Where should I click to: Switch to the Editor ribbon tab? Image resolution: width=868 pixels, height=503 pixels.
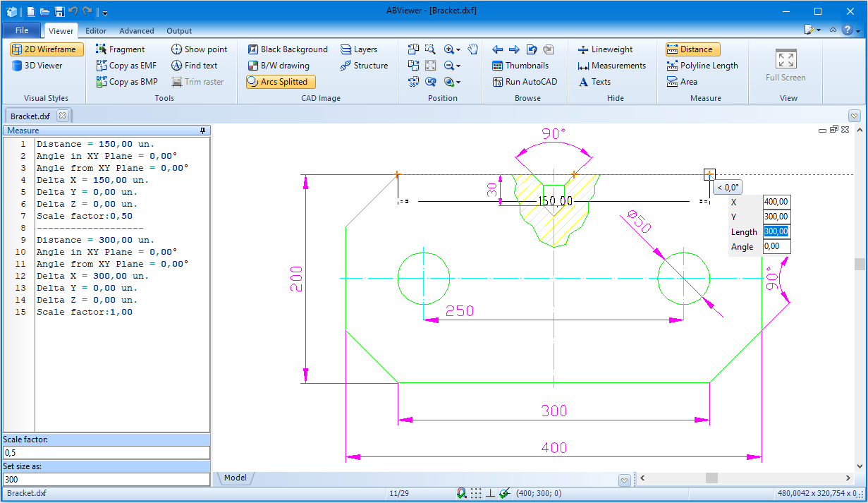tap(95, 30)
